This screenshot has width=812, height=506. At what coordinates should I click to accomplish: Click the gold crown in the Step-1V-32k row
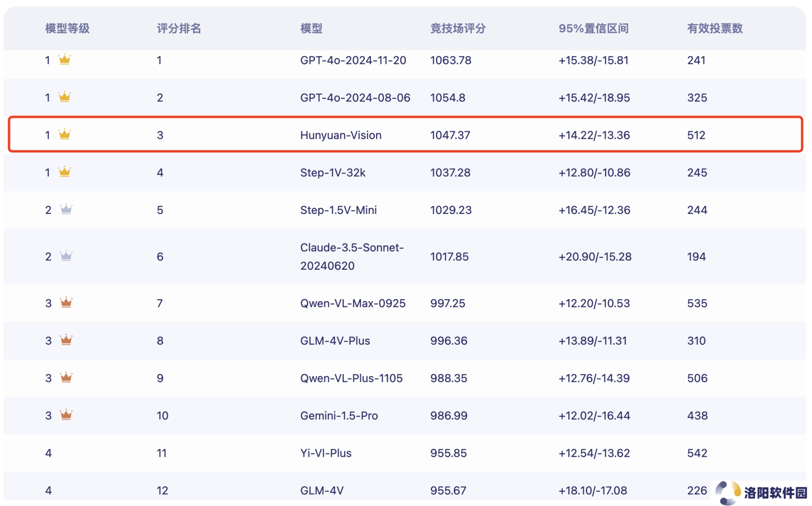64,172
